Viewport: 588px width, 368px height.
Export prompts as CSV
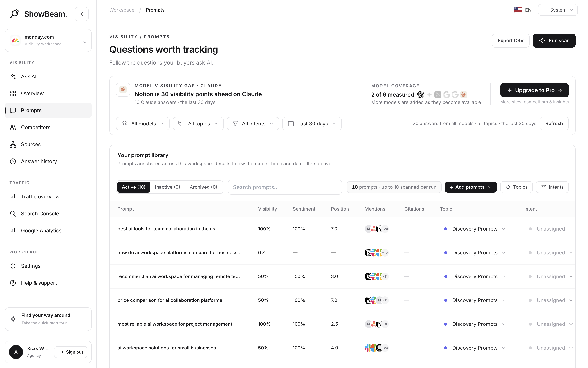510,41
